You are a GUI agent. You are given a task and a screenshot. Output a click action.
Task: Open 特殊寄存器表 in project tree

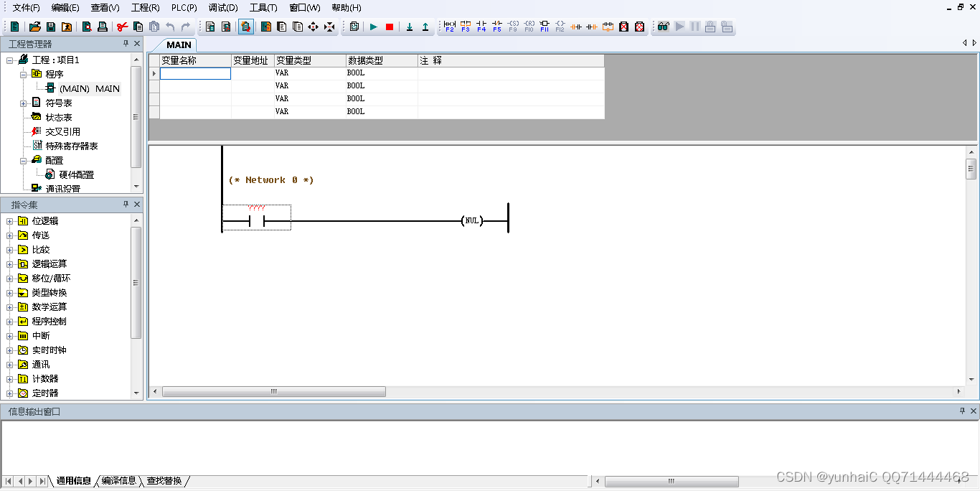pyautogui.click(x=72, y=146)
